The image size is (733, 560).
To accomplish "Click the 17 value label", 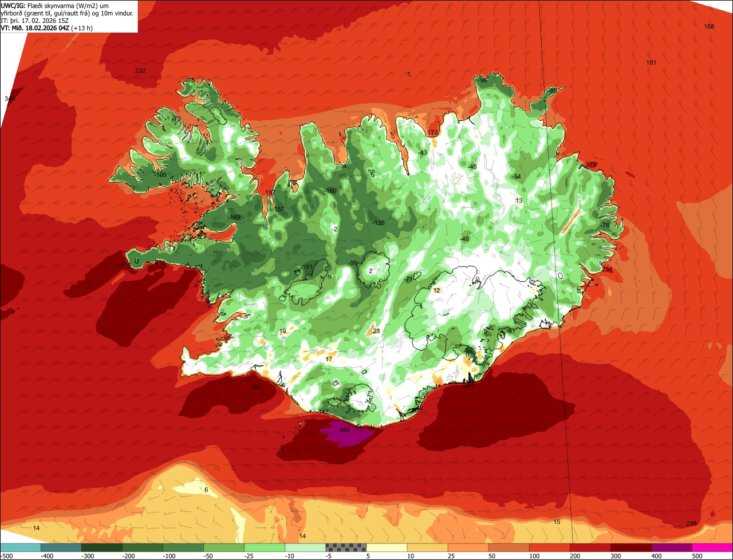I will click(x=329, y=359).
